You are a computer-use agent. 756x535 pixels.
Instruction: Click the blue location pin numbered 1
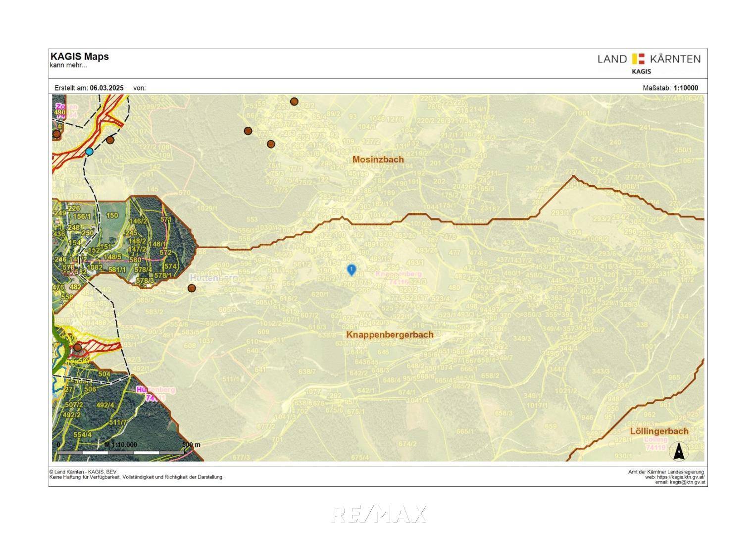[351, 270]
